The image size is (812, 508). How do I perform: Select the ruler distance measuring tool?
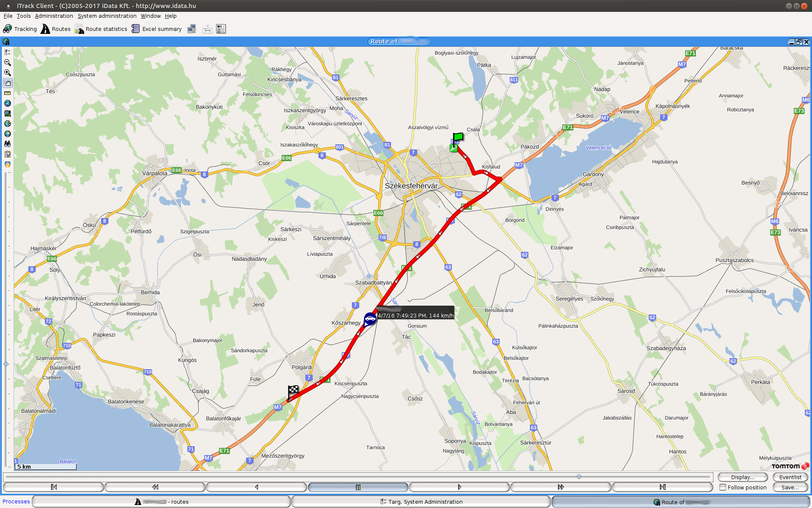[x=7, y=93]
